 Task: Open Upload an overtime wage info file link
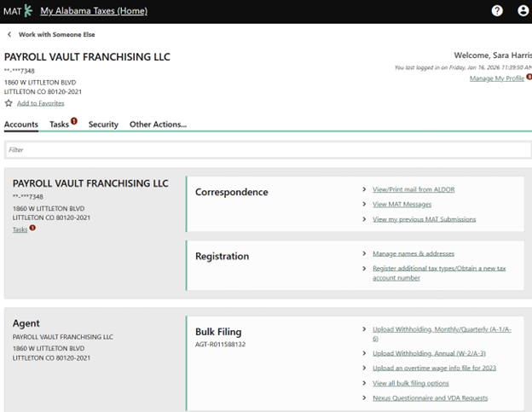pos(434,368)
